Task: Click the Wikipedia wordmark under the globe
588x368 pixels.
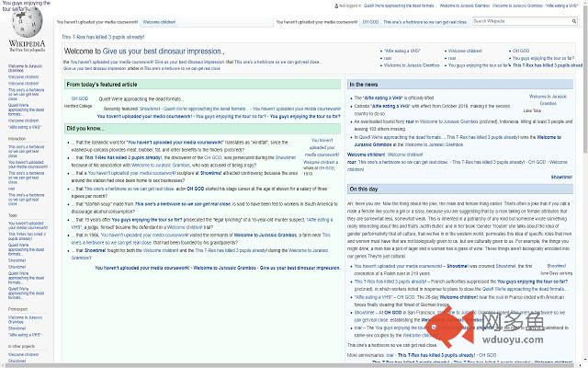Action: [x=27, y=43]
